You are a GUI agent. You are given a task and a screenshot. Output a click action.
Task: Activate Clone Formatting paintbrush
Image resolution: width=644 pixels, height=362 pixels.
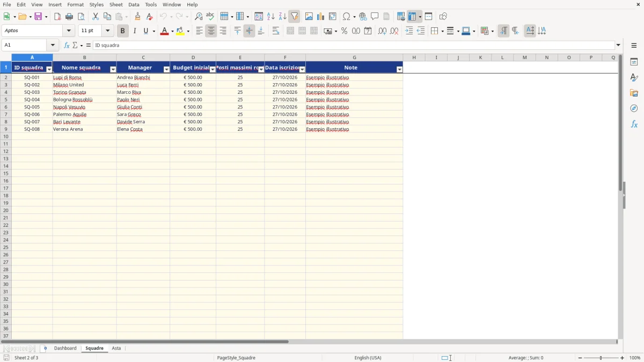pos(138,17)
